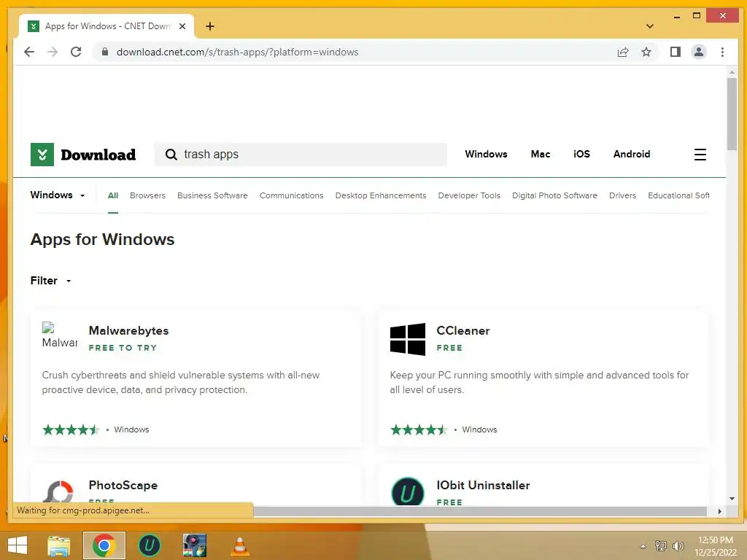Select Mac in the top navigation
Viewport: 747px width, 560px height.
click(541, 155)
